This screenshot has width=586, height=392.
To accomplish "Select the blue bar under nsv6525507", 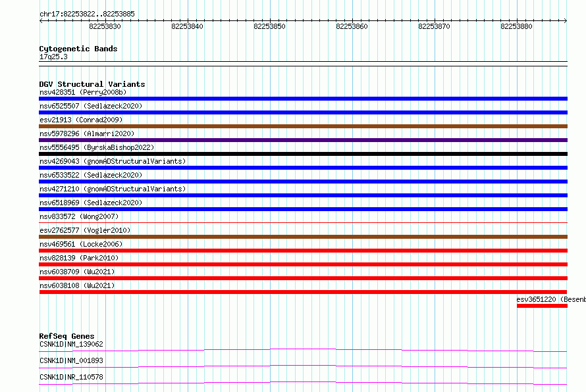I will coord(303,112).
